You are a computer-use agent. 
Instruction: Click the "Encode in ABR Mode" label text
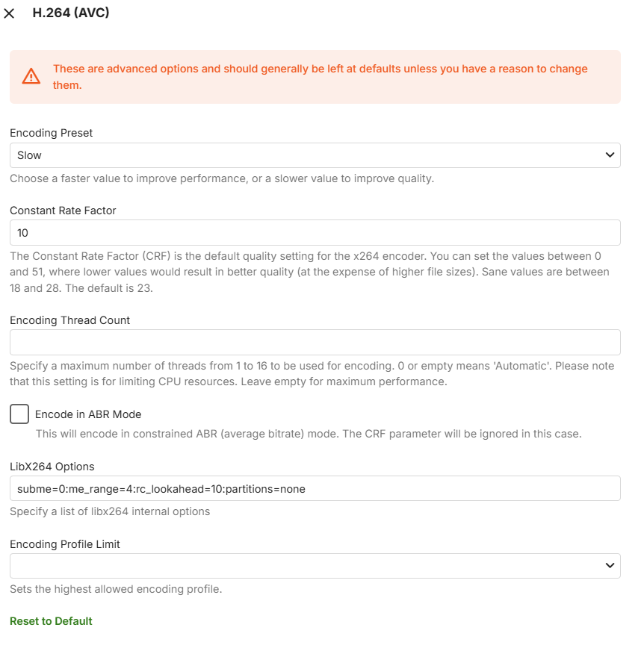pos(88,414)
